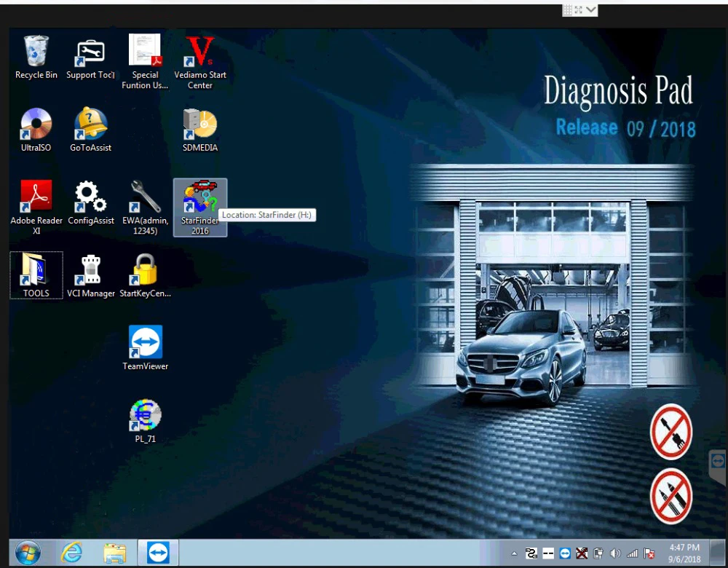
Task: Launch the Support Tool shortcut
Action: pos(90,58)
